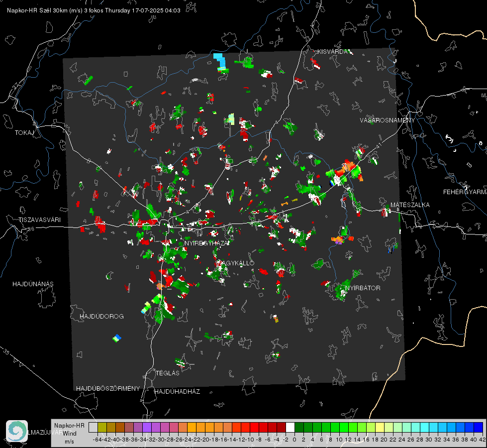Pick the yellow swatch between 18 and 20
Image resolution: width=487 pixels, height=448 pixels.
tap(380, 427)
